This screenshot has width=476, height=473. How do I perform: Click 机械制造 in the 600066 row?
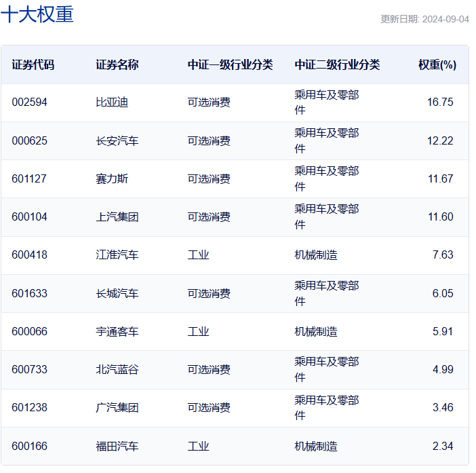click(316, 331)
